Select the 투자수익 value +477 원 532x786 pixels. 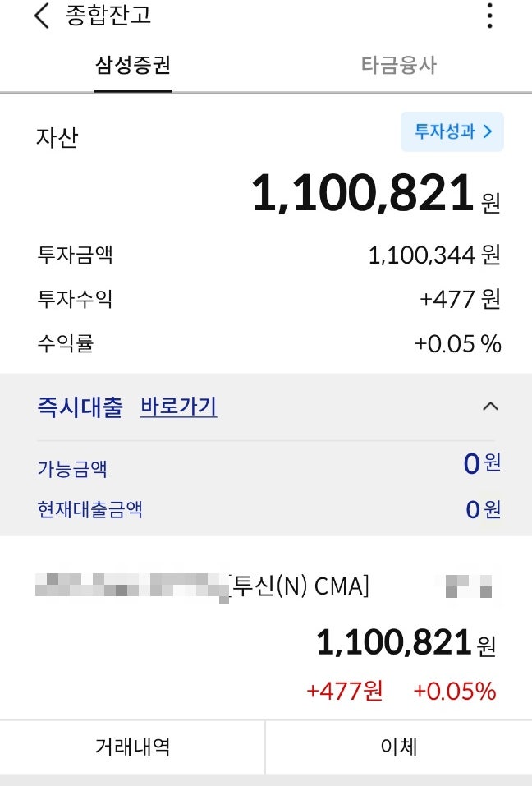[460, 299]
